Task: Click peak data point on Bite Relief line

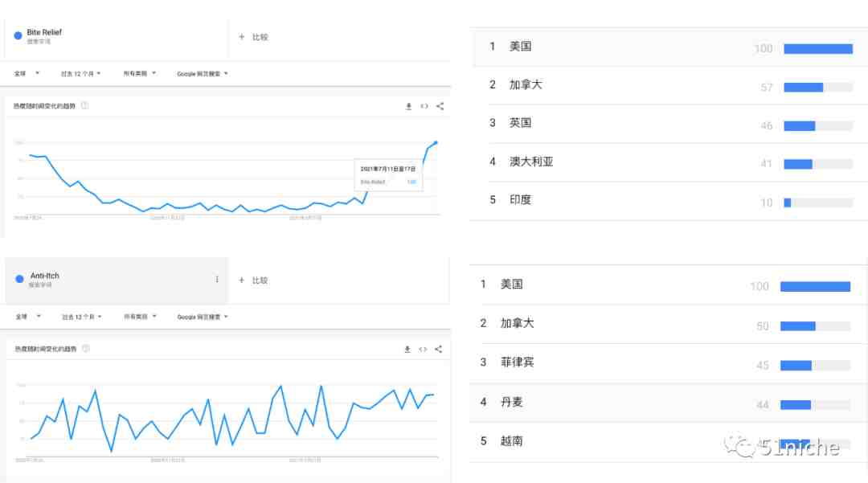Action: 436,143
